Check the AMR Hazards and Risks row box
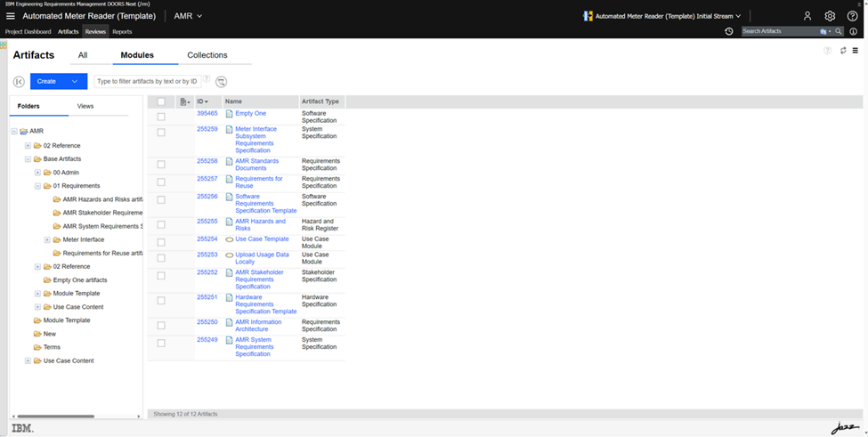The image size is (868, 437). (x=161, y=224)
